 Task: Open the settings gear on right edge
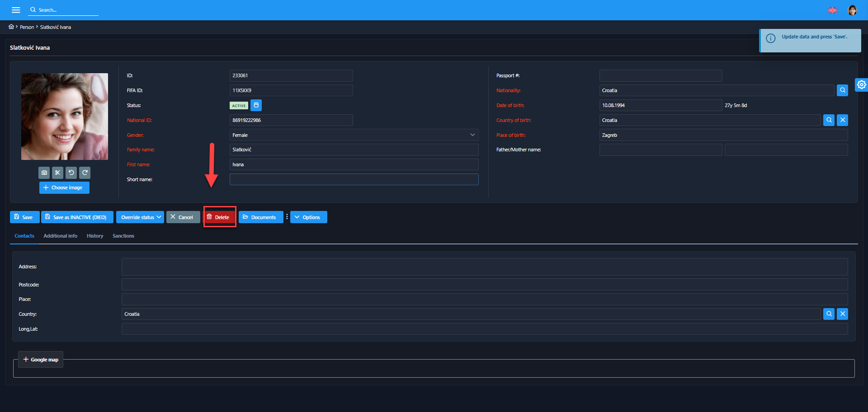pyautogui.click(x=861, y=84)
